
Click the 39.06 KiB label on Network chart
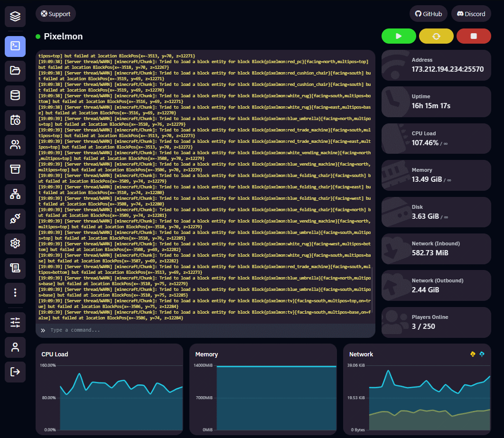click(356, 365)
